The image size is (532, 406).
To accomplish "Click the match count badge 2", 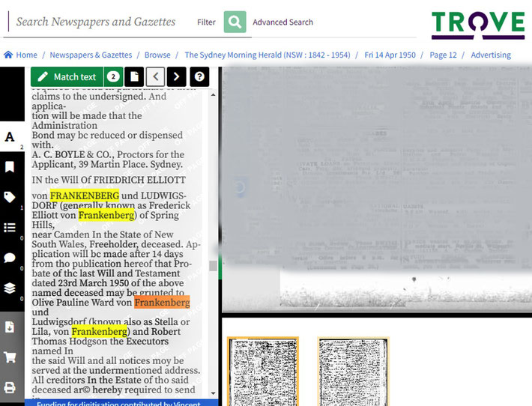I will [x=113, y=76].
